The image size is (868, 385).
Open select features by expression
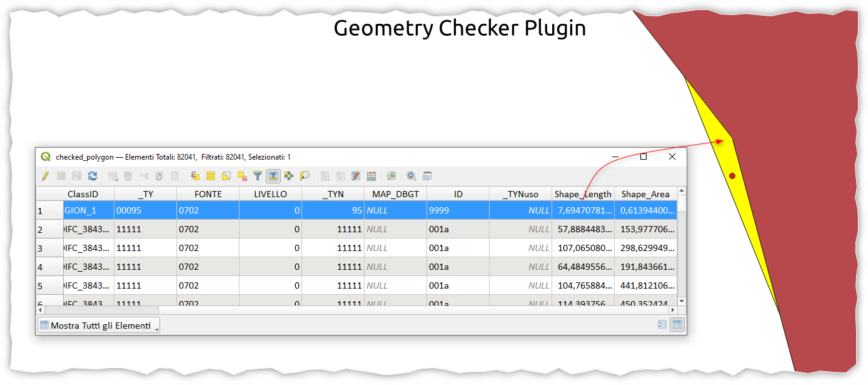195,177
